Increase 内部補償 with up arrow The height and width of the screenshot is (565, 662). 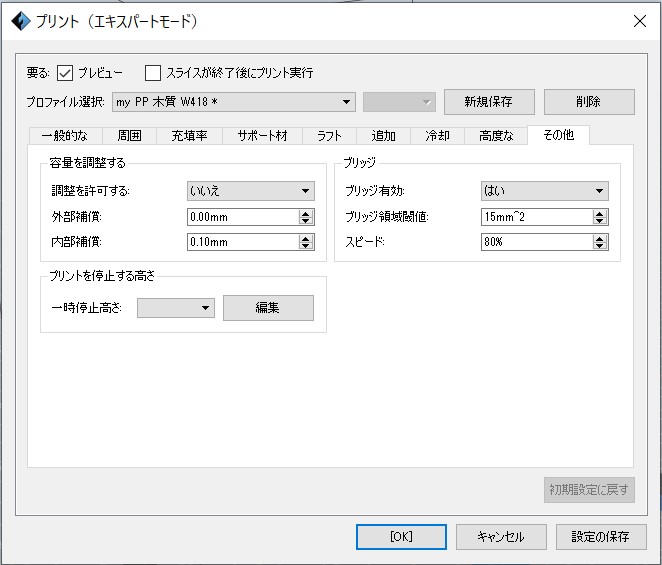click(x=306, y=238)
